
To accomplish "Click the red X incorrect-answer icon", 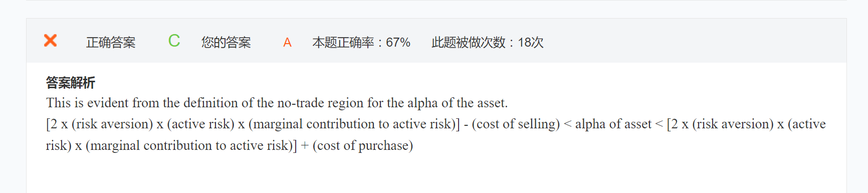I will click(50, 40).
